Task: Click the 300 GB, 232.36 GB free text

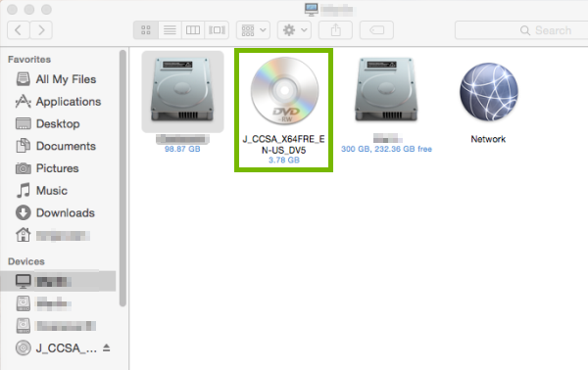Action: (386, 149)
